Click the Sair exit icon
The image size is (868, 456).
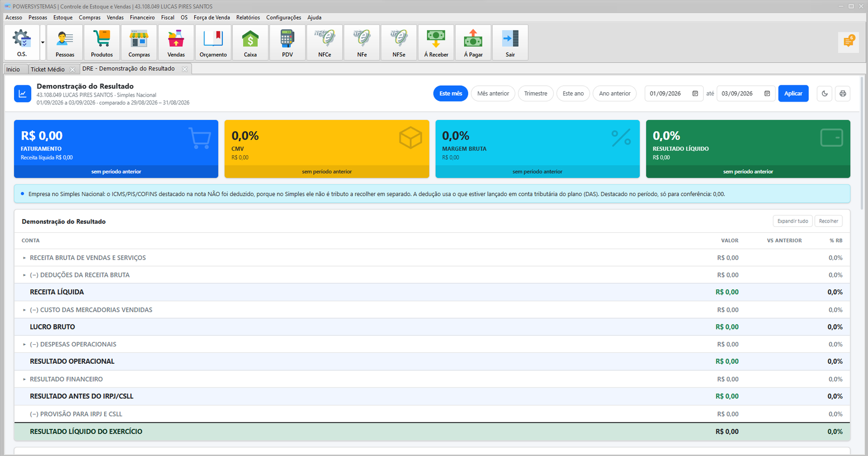tap(510, 42)
